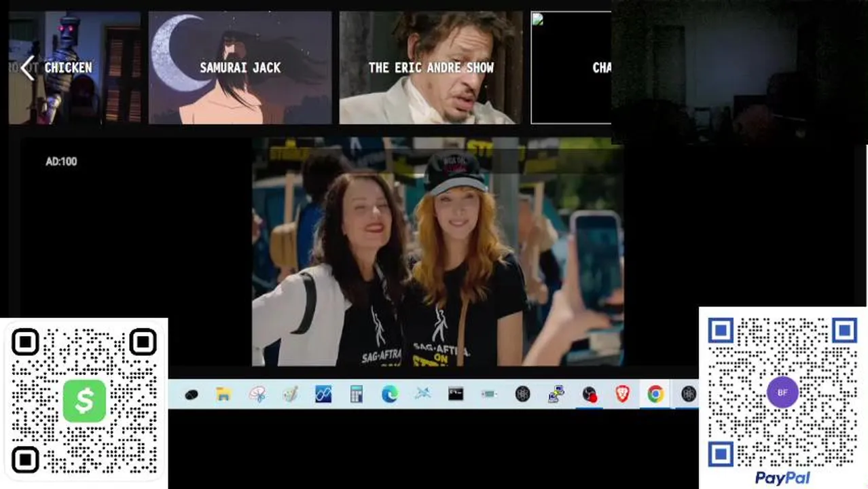
Task: Open File Explorer from the taskbar
Action: click(x=223, y=394)
